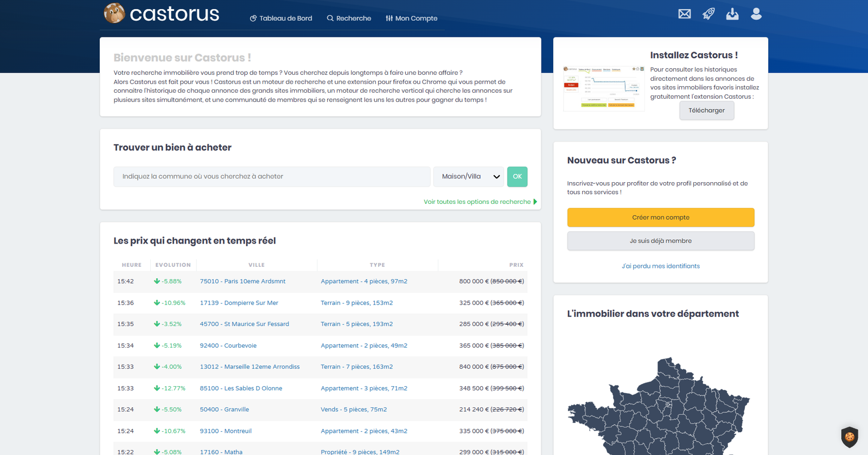Click the rocket icon in header
Viewport: 868px width, 455px height.
click(x=709, y=14)
